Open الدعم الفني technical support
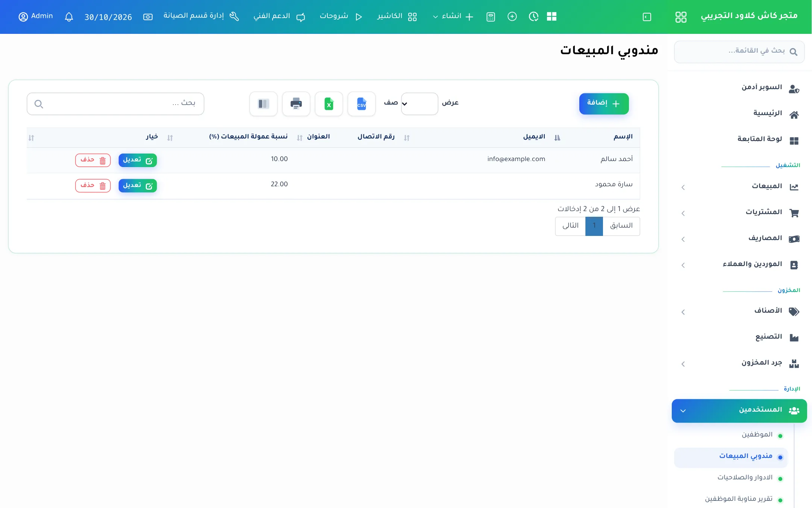The height and width of the screenshot is (508, 812). point(279,17)
